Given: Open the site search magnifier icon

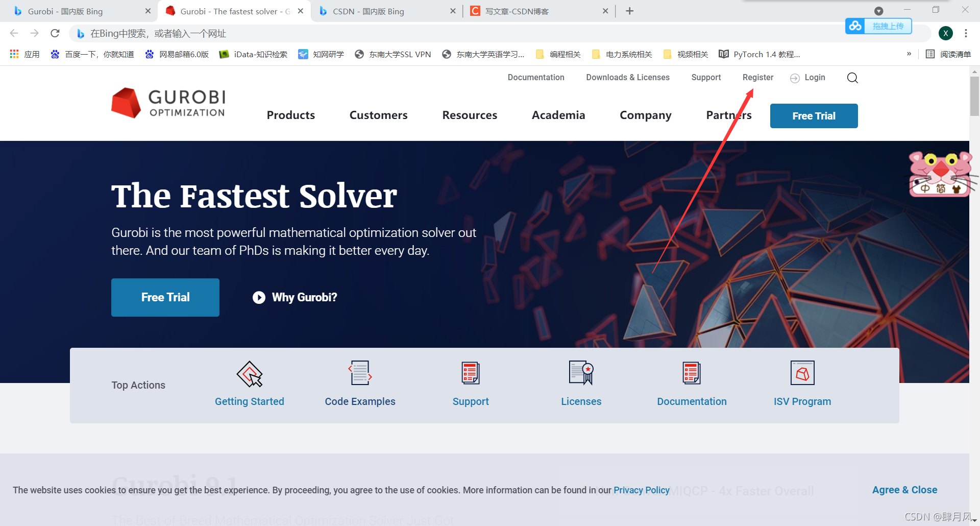Looking at the screenshot, I should point(852,78).
